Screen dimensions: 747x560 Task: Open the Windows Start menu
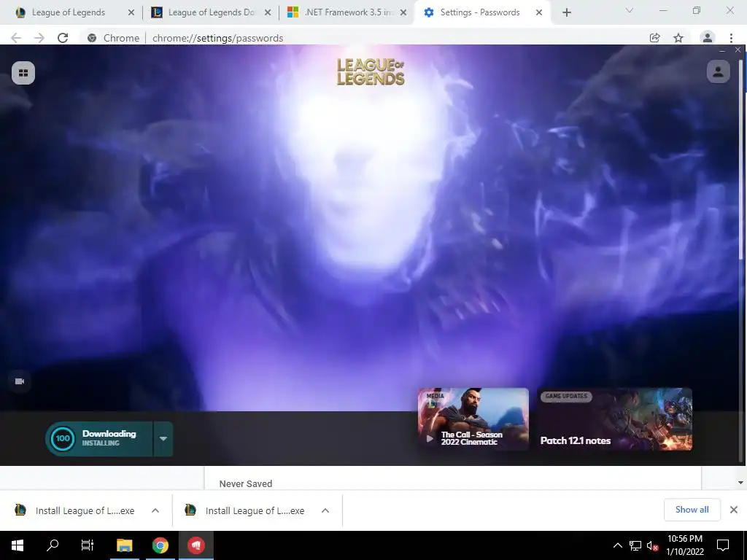coord(18,545)
